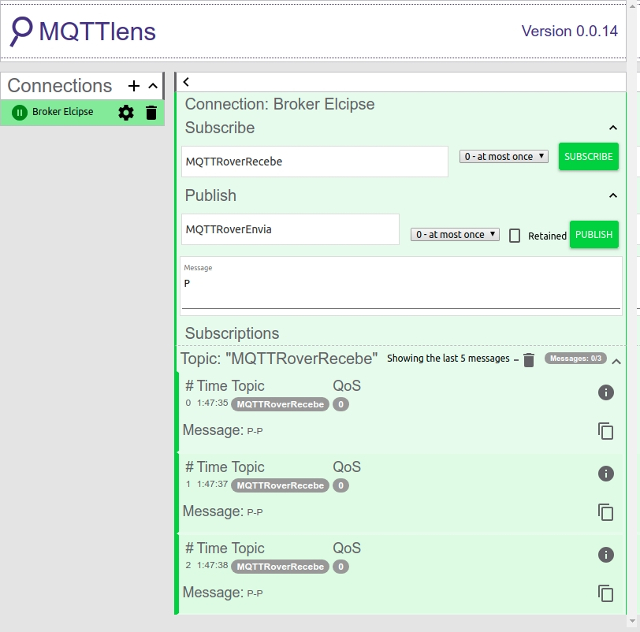Click the Topic "MQTTRoverRecebe" heading

click(x=279, y=358)
